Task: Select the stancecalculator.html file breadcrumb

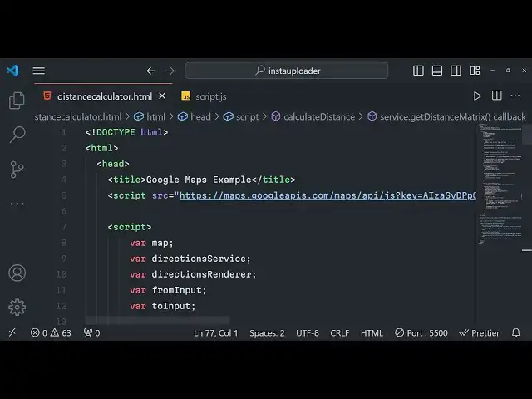Action: click(x=78, y=116)
